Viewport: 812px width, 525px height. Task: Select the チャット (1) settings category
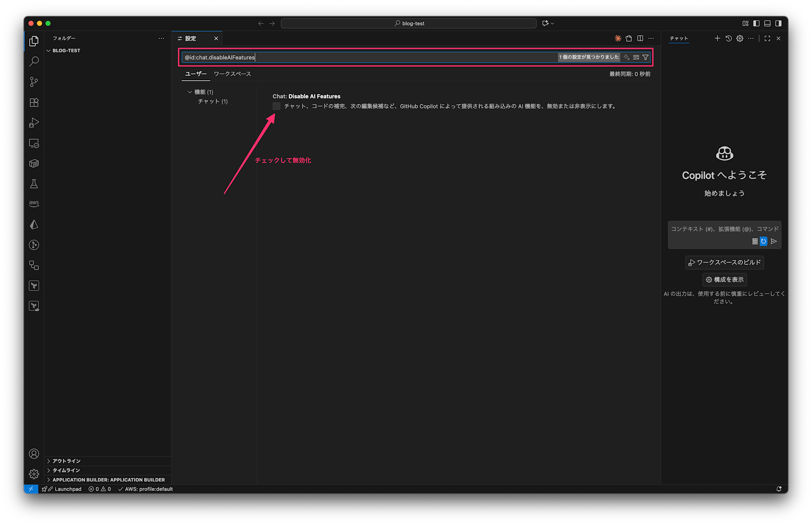point(213,101)
